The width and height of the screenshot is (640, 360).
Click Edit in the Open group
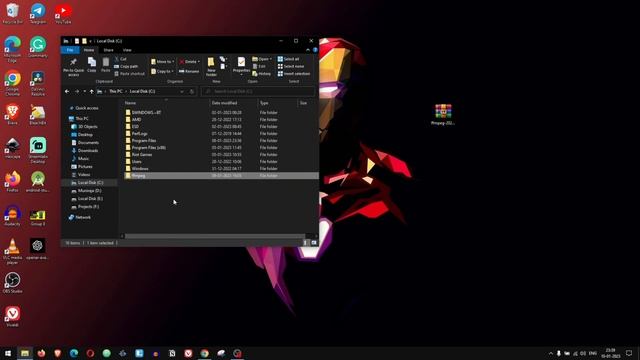[259, 67]
